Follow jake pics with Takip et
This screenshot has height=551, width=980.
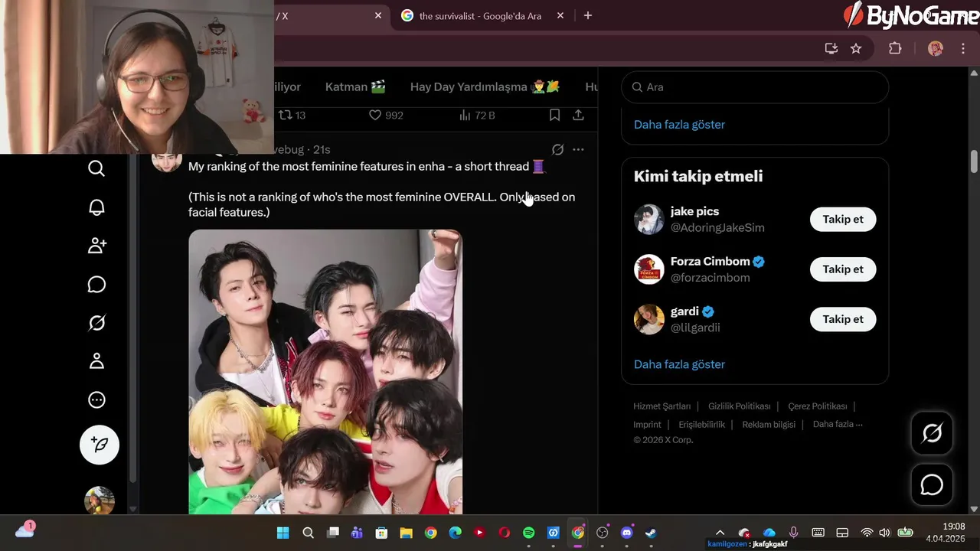click(843, 219)
